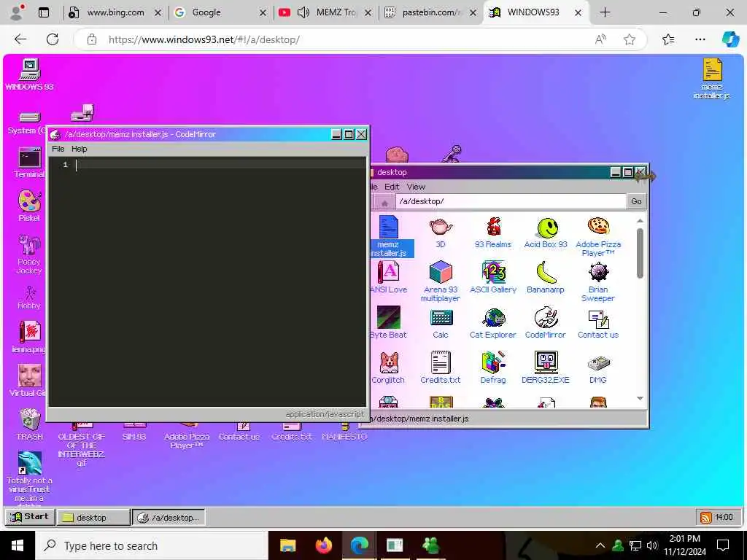This screenshot has width=747, height=560.
Task: Open the WINDOWS 93 computer desktop icon
Action: (x=29, y=74)
